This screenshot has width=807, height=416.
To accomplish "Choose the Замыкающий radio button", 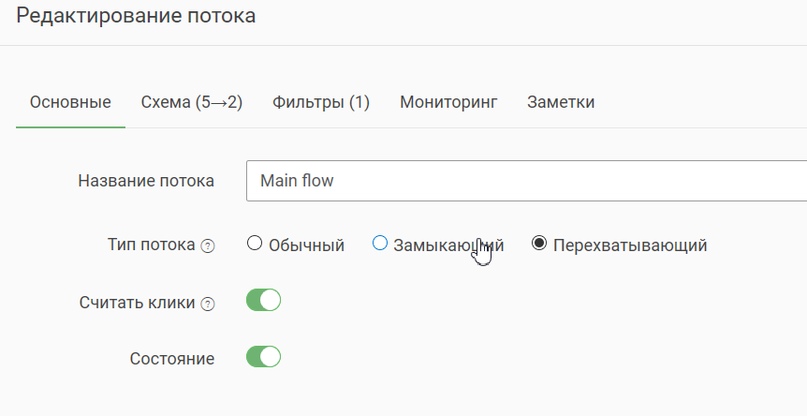I will (379, 243).
